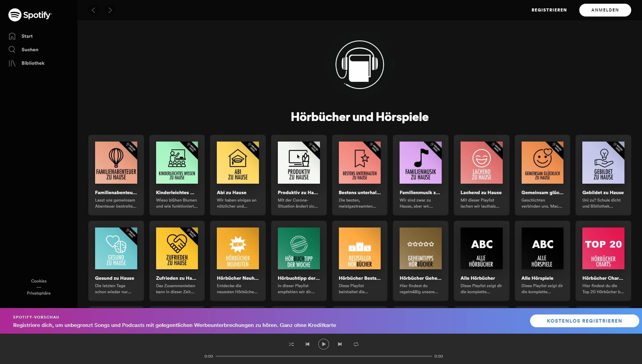Open the Top 20 Hörbücher Charts playlist

[x=603, y=248]
